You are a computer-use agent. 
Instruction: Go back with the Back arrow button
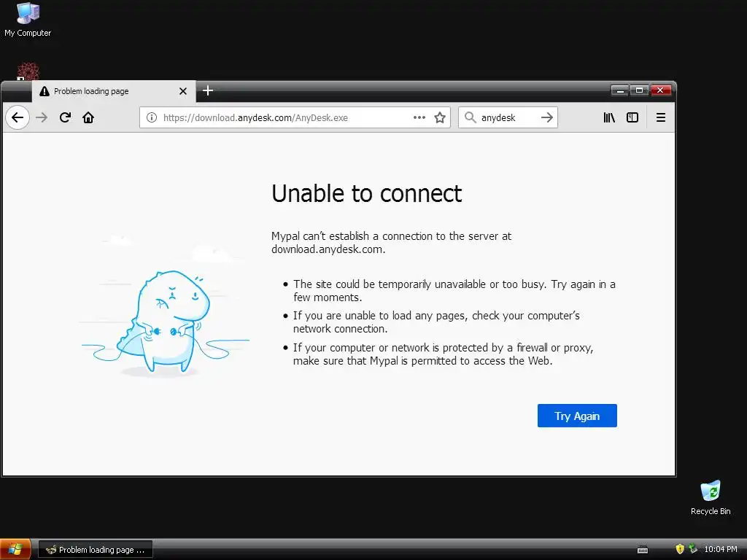pyautogui.click(x=18, y=117)
